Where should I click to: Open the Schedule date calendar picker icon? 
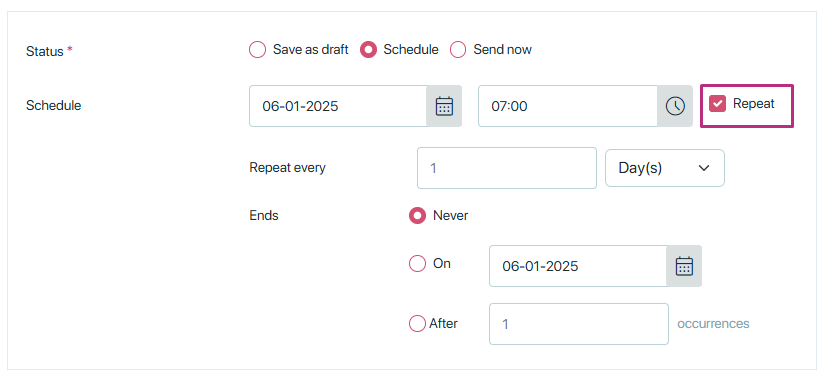point(444,106)
